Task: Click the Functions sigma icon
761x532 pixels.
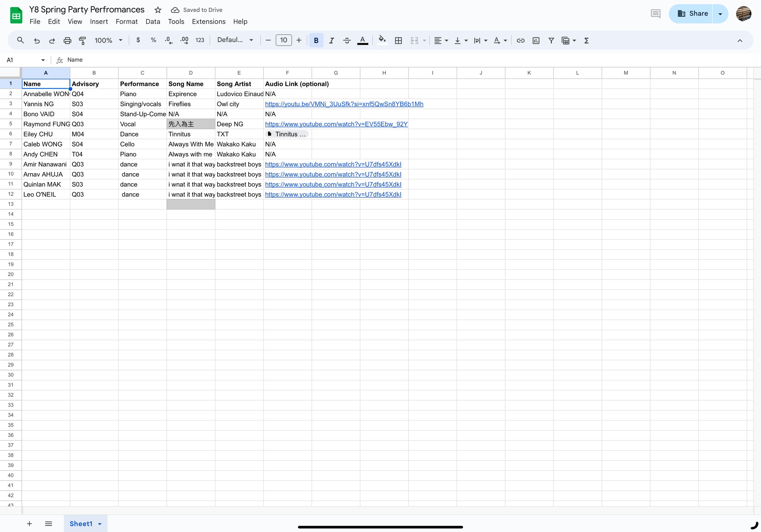Action: [x=586, y=40]
